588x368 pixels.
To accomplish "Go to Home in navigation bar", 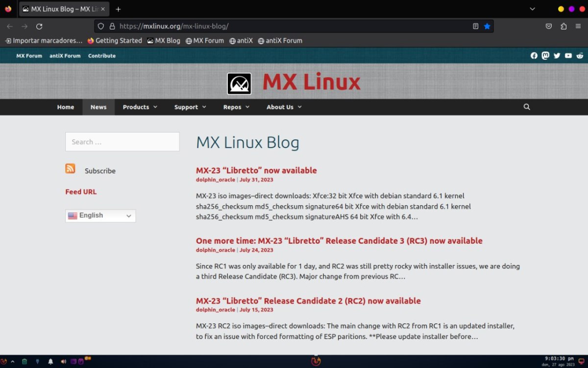I will [66, 107].
